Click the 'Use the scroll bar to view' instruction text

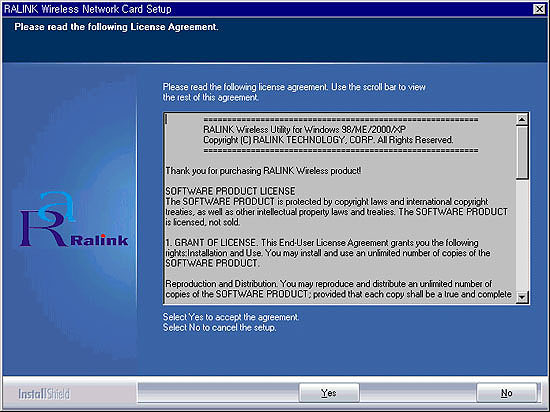click(378, 87)
